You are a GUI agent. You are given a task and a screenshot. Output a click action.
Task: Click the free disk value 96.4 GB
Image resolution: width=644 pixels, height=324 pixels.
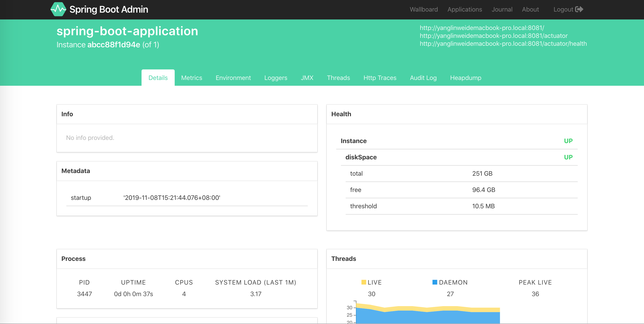484,190
